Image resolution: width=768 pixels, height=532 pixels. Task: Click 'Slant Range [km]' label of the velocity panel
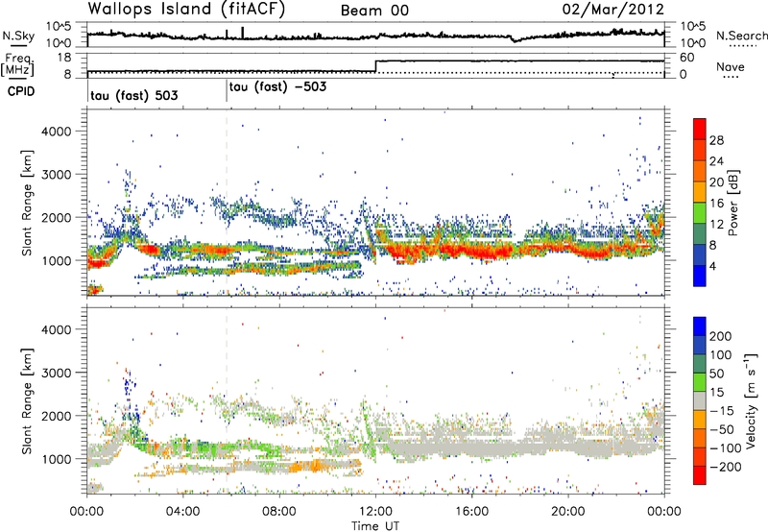coord(27,400)
